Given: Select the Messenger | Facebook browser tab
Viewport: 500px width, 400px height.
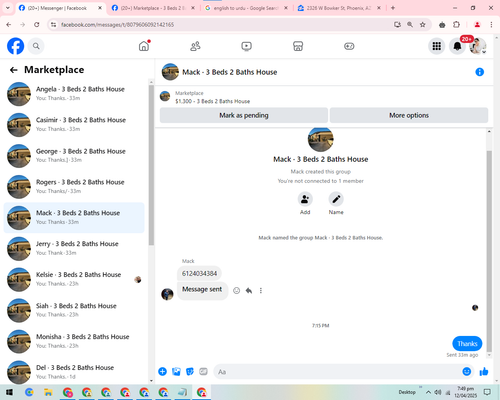Looking at the screenshot, I should (x=60, y=8).
